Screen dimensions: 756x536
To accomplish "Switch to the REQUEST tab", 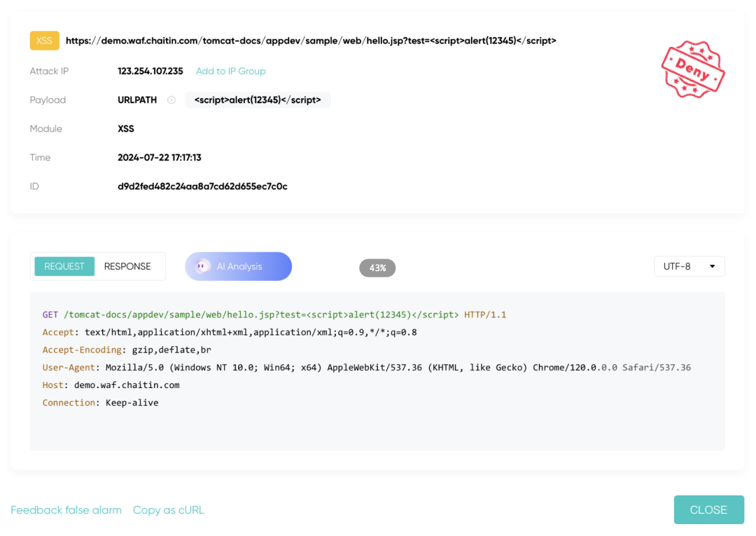I will point(64,266).
